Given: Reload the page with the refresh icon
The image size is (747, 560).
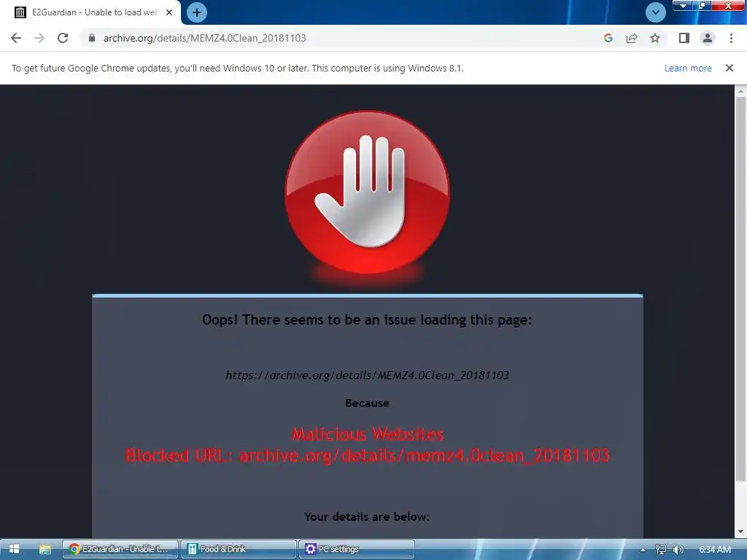Looking at the screenshot, I should [x=63, y=38].
